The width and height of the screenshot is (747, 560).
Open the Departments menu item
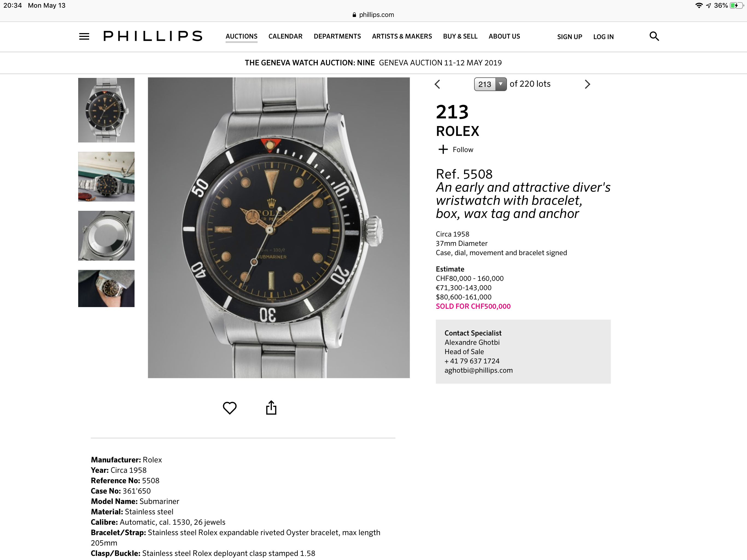[x=337, y=36]
